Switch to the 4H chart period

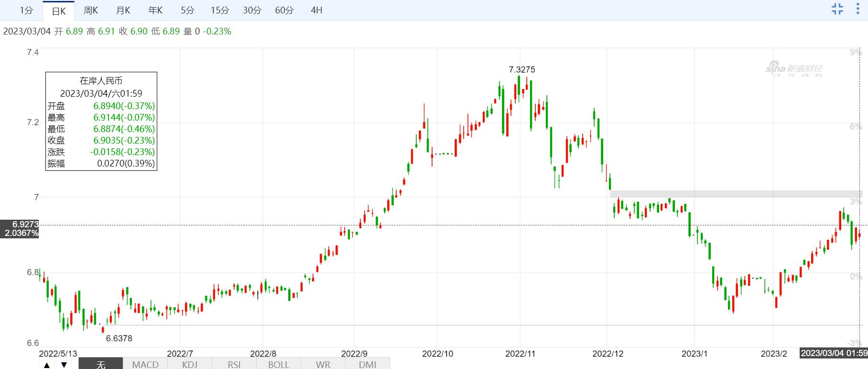(x=316, y=10)
